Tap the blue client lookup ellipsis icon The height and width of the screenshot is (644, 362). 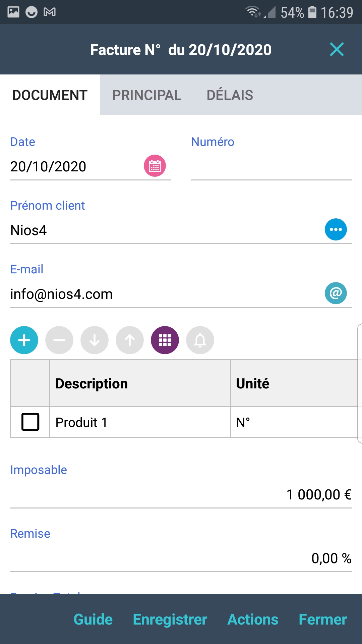(336, 229)
